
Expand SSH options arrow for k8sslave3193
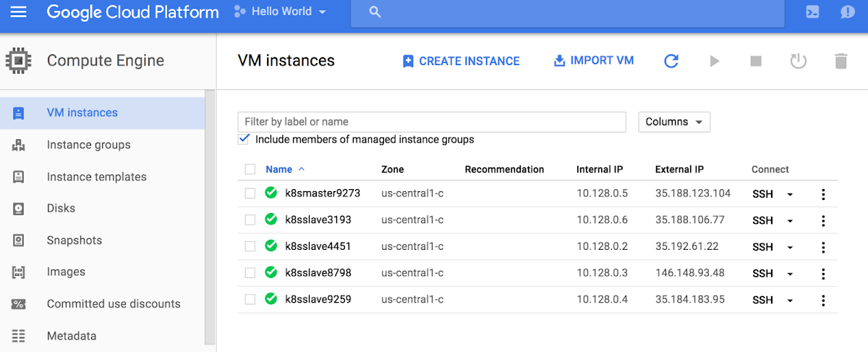tap(790, 221)
